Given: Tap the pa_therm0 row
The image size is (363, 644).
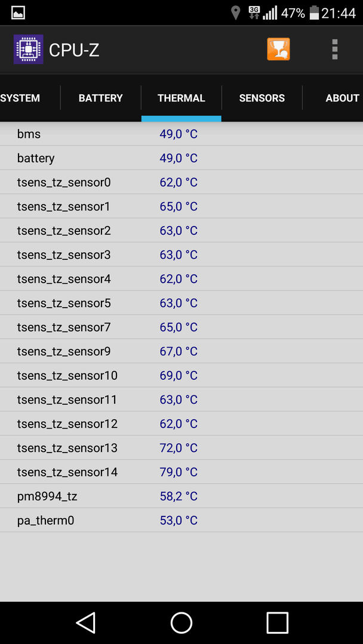Looking at the screenshot, I should [x=181, y=521].
